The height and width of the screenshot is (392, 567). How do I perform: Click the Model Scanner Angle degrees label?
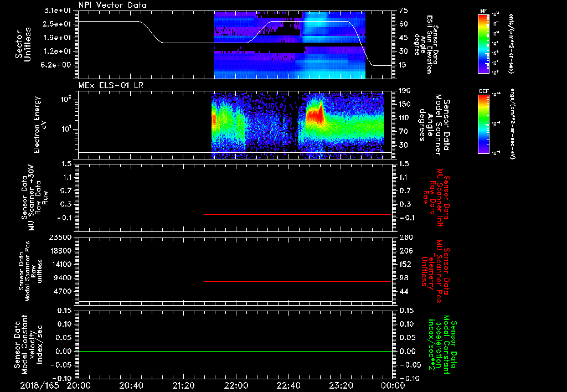[x=434, y=125]
